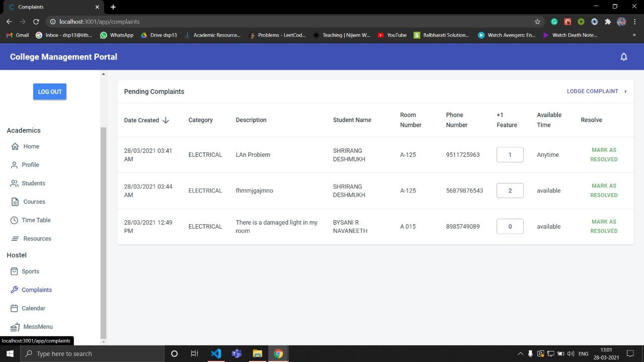The width and height of the screenshot is (644, 362).
Task: Open Visual Studio Code from taskbar
Action: pyautogui.click(x=215, y=353)
